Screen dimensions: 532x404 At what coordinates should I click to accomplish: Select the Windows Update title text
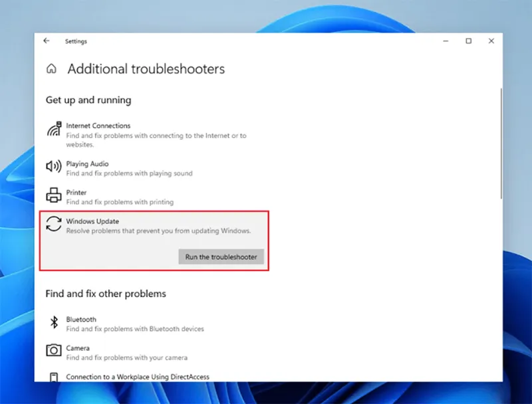tap(92, 221)
